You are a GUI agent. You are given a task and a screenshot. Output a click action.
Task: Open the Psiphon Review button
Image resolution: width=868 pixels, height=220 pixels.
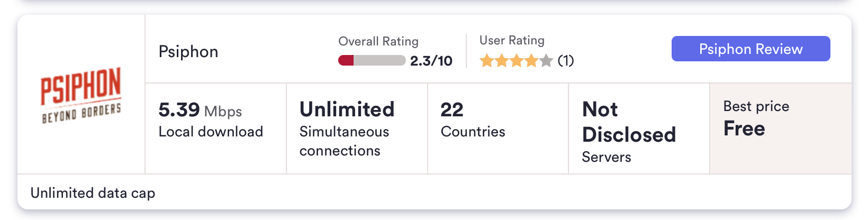pyautogui.click(x=751, y=49)
